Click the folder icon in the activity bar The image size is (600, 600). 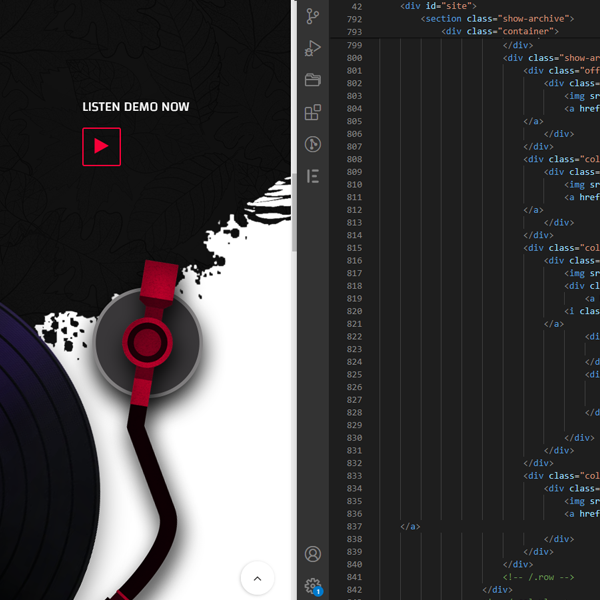313,80
